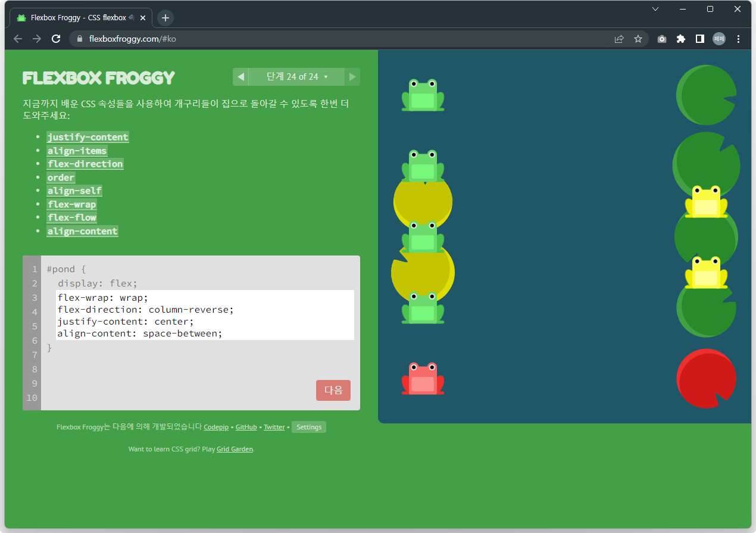Click the red frog in the pond
Screen dimensions: 756x533
point(423,379)
